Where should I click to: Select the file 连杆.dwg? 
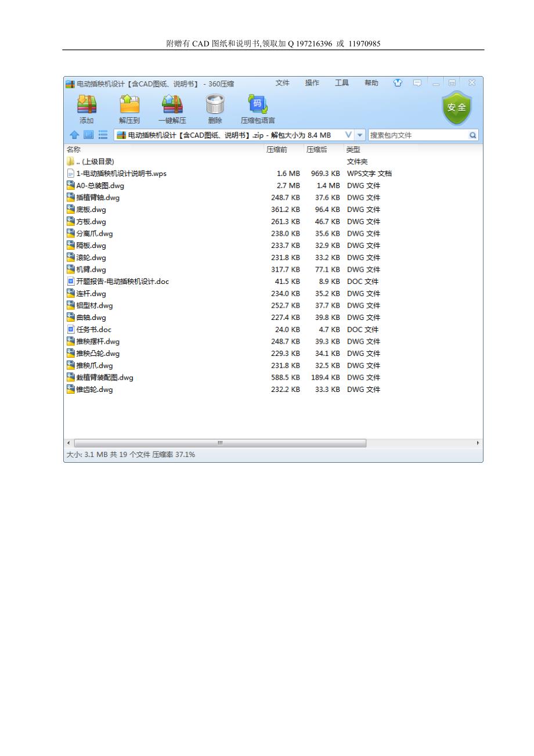pos(91,293)
